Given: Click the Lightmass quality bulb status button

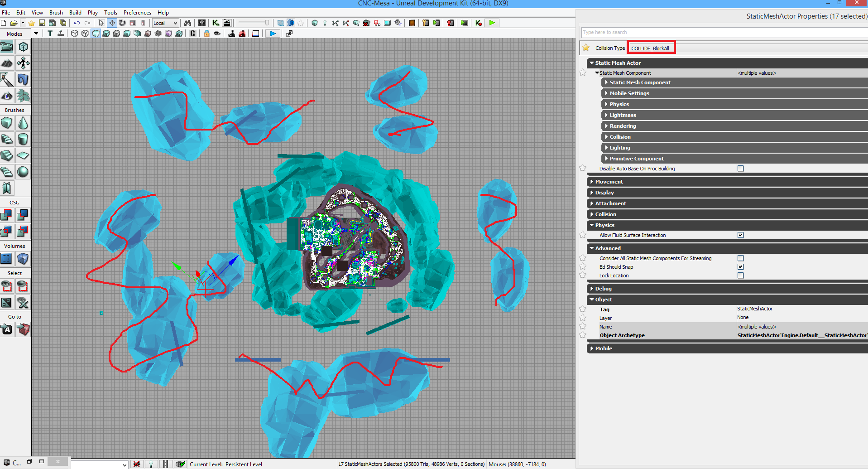Looking at the screenshot, I should tap(151, 464).
